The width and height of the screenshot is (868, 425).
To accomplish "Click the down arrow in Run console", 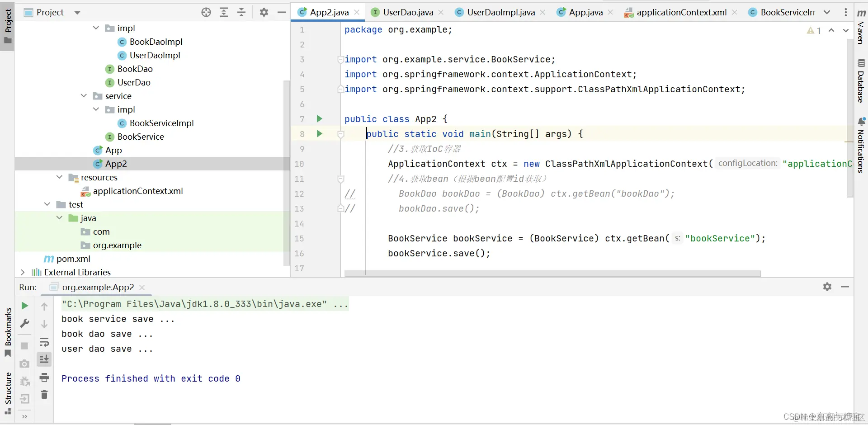I will tap(44, 324).
